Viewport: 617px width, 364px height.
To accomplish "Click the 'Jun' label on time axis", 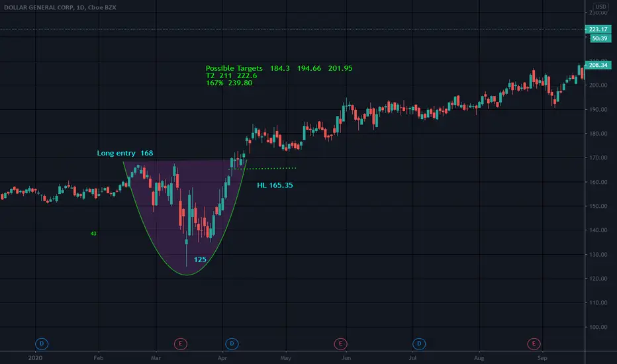I will point(346,357).
